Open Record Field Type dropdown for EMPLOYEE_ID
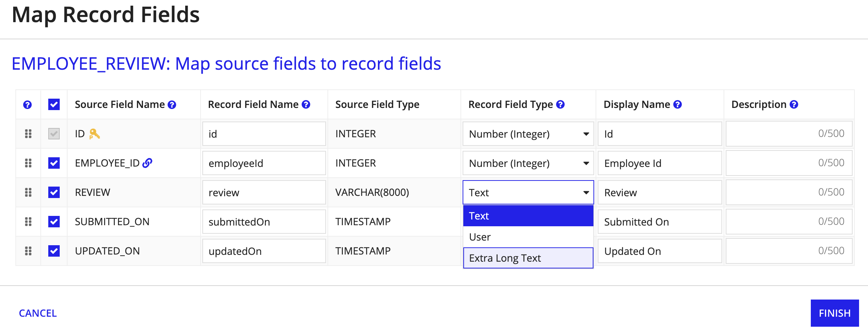 528,163
